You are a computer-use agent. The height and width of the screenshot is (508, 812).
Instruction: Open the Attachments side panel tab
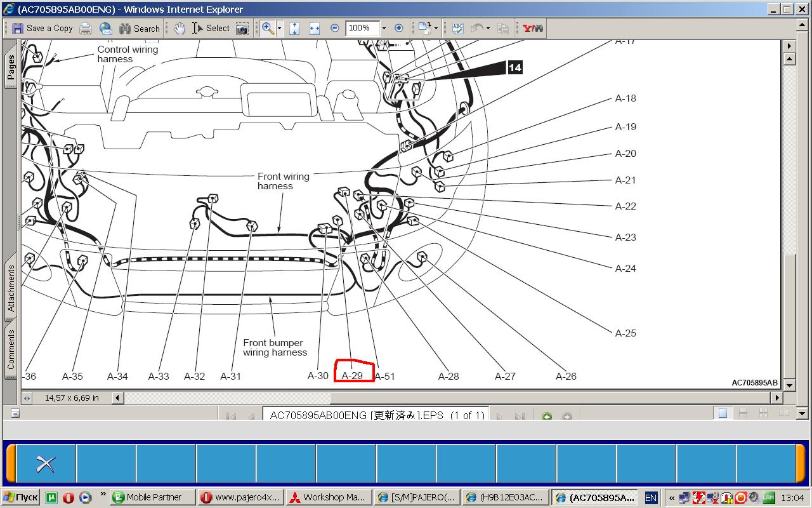[x=11, y=289]
